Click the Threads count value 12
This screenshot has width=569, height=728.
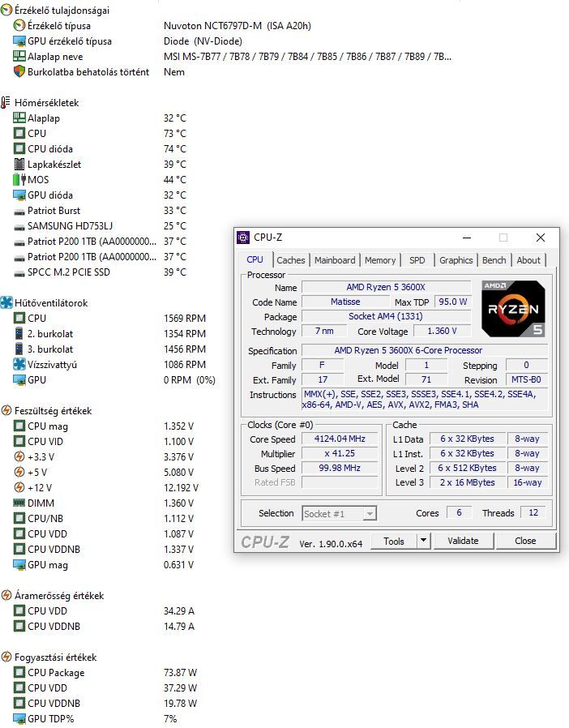(x=533, y=512)
